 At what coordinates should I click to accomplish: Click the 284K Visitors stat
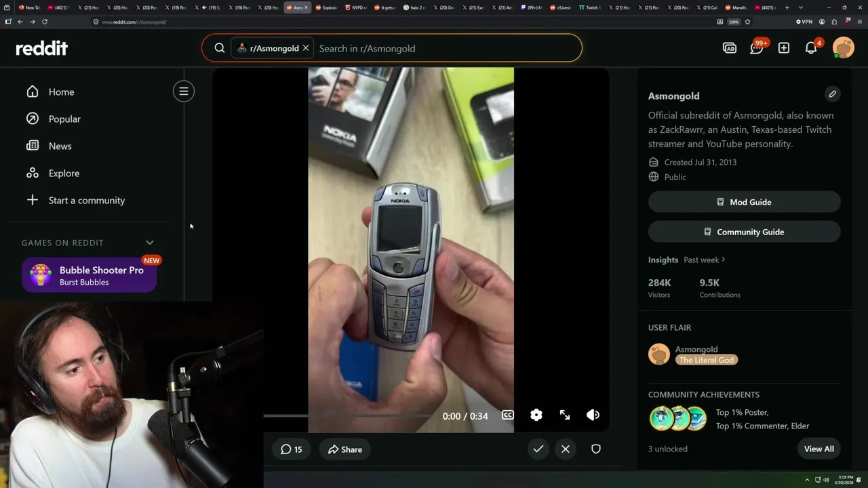click(x=660, y=288)
